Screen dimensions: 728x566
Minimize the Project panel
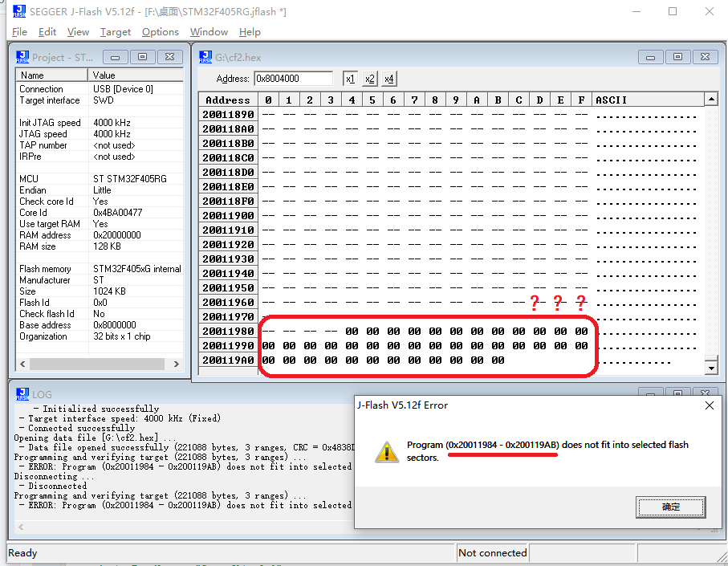[x=117, y=57]
